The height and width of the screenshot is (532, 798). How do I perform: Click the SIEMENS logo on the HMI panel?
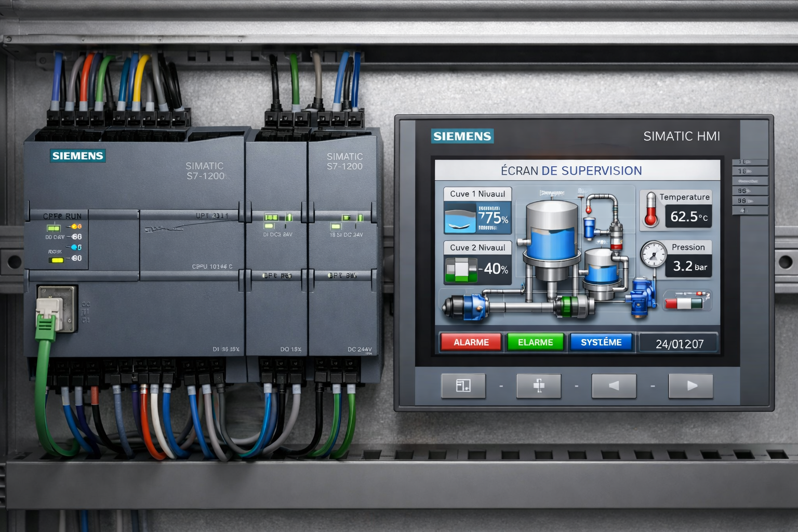[x=462, y=136]
